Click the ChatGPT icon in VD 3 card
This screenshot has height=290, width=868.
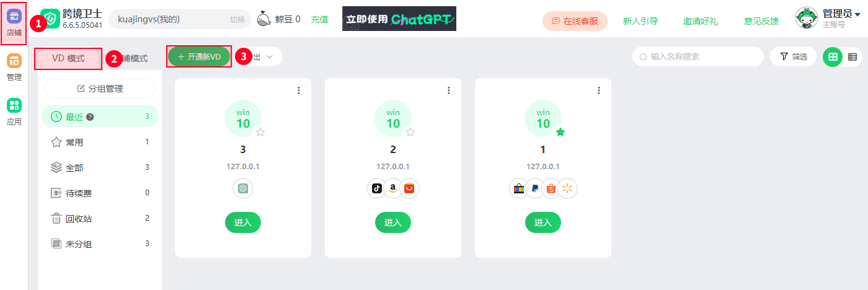tap(243, 188)
